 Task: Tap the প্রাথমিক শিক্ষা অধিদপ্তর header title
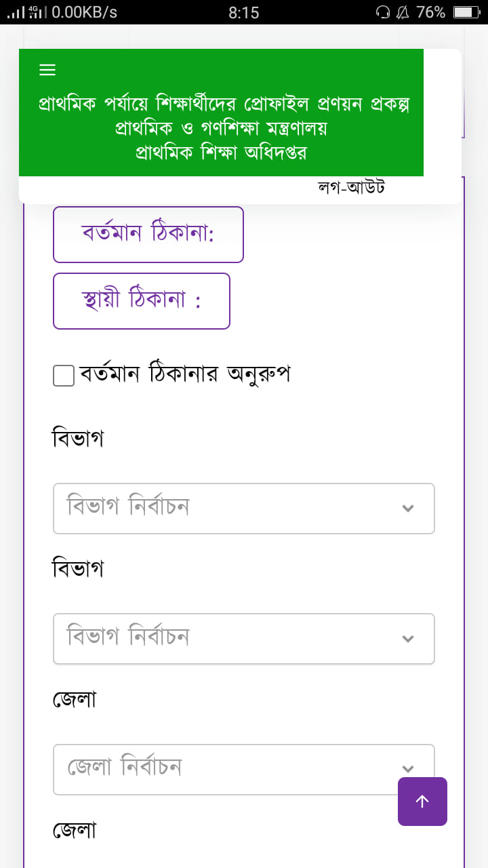pos(221,152)
